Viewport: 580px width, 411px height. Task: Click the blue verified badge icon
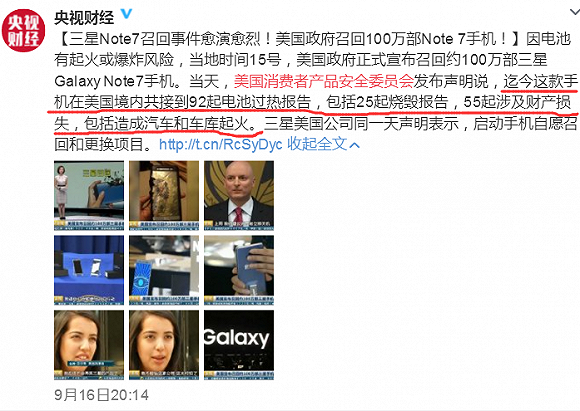pos(126,14)
